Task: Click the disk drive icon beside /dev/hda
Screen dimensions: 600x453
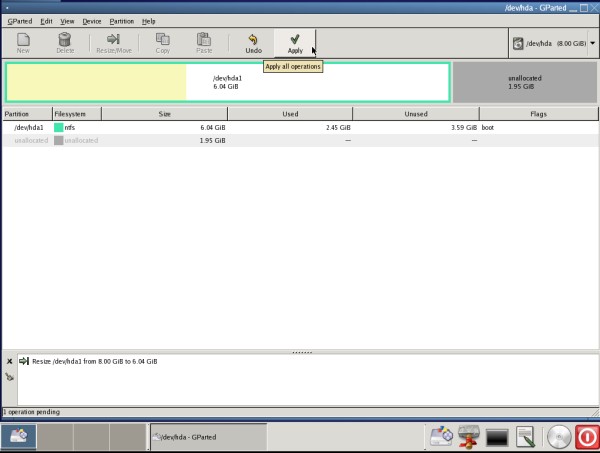Action: pos(518,43)
